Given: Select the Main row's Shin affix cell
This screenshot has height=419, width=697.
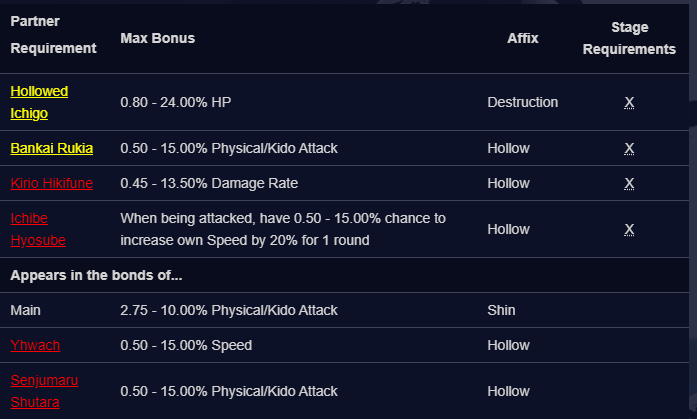Looking at the screenshot, I should pos(501,310).
